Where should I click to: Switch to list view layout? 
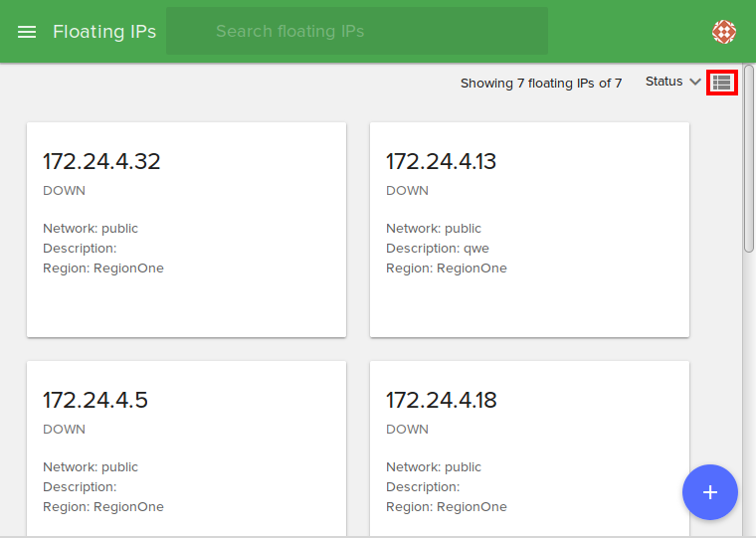pyautogui.click(x=722, y=83)
